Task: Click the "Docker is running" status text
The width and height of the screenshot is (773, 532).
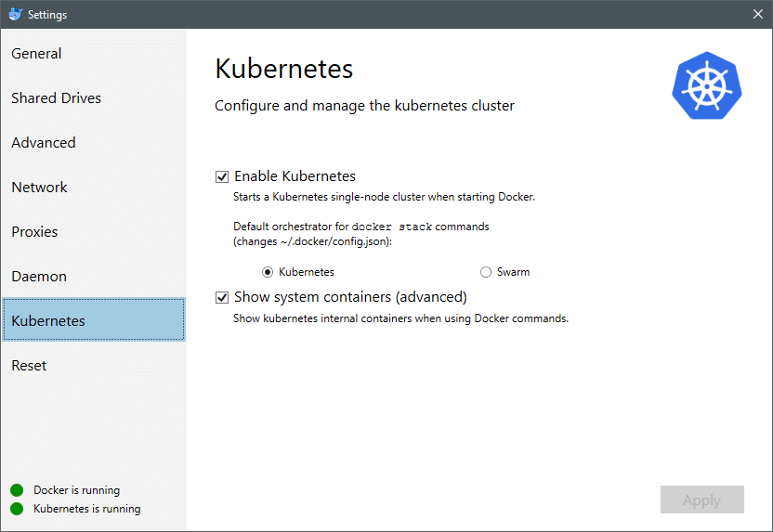Action: 76,490
